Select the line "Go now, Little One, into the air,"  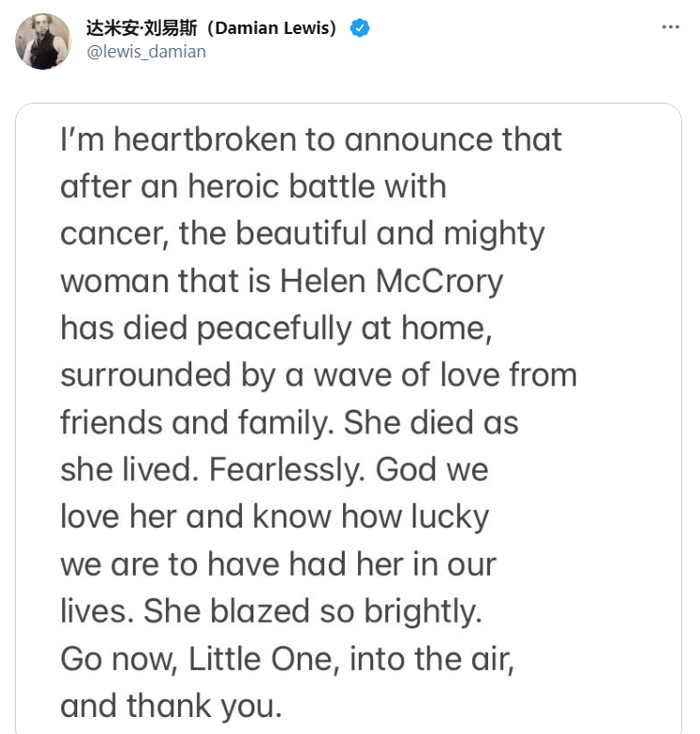coord(287,660)
